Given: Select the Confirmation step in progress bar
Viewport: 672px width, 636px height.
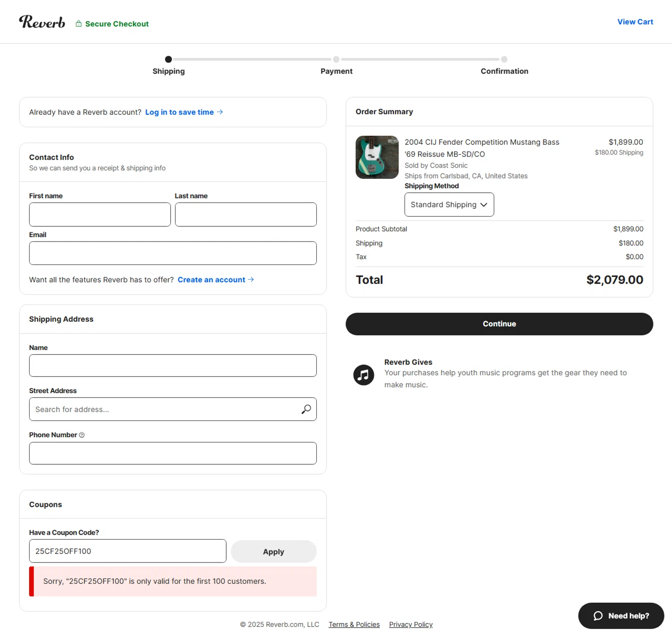Looking at the screenshot, I should [504, 60].
